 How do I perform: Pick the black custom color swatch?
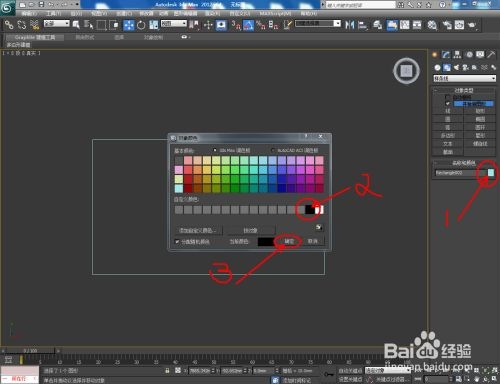pyautogui.click(x=310, y=210)
